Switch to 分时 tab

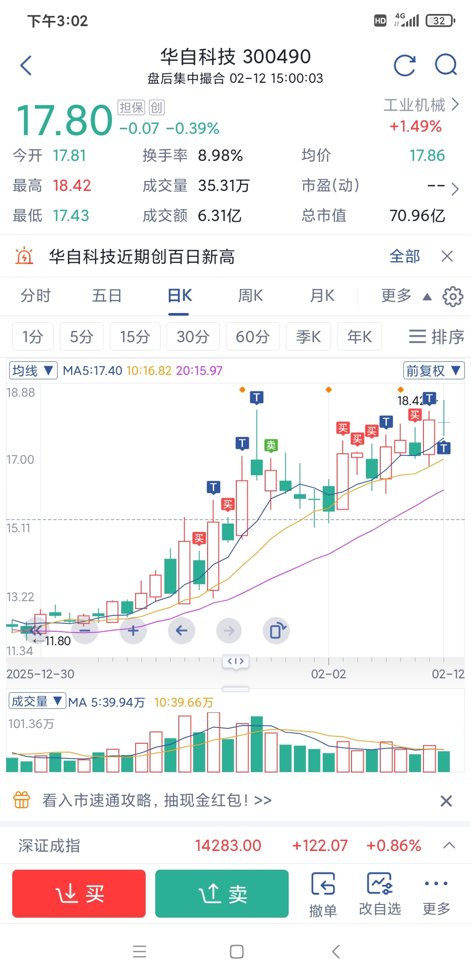36,296
